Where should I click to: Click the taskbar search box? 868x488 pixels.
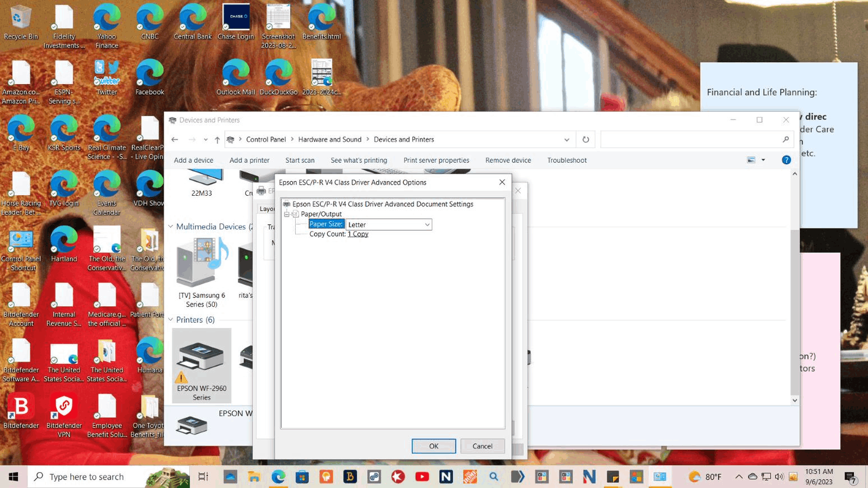tap(109, 477)
